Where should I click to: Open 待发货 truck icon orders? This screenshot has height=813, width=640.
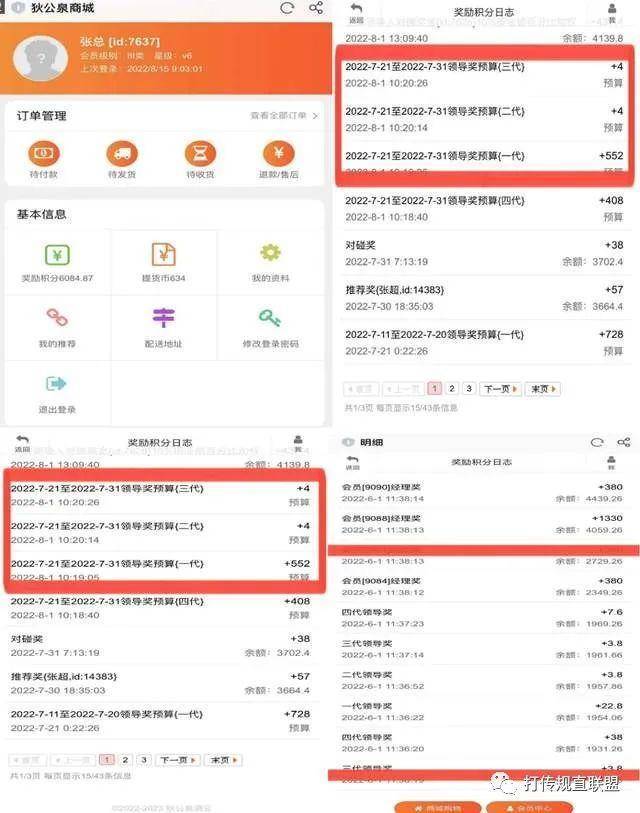[x=122, y=154]
